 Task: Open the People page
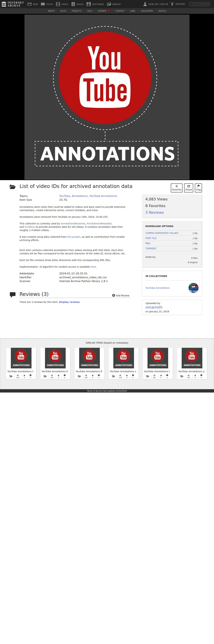[162, 11]
